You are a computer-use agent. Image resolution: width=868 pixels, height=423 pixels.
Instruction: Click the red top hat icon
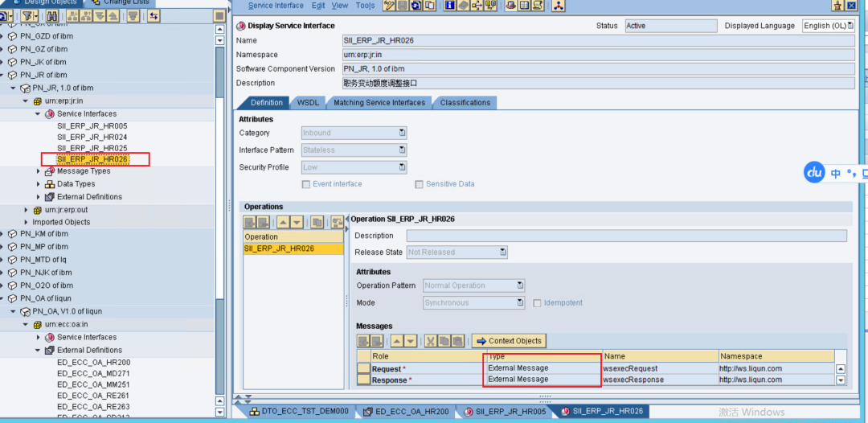click(510, 6)
